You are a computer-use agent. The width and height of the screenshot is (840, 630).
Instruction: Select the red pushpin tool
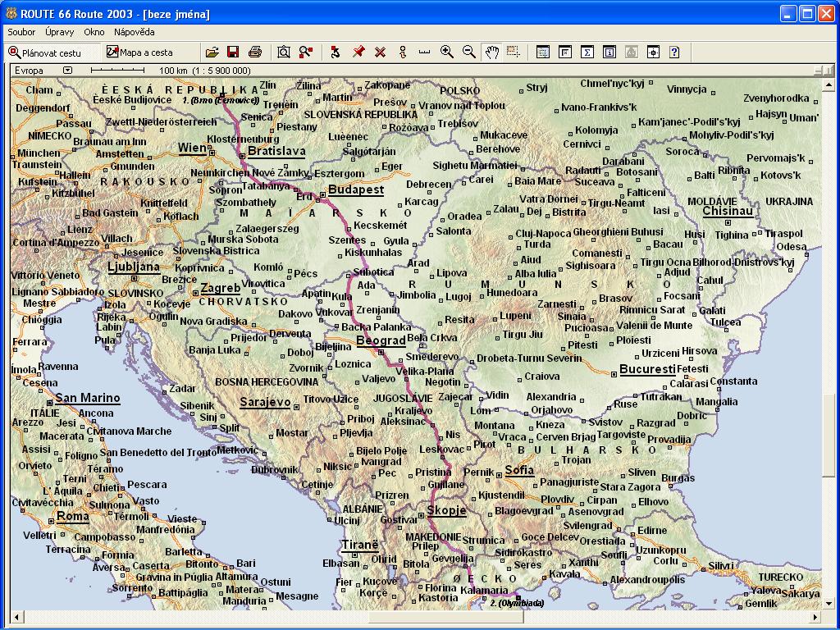point(358,52)
